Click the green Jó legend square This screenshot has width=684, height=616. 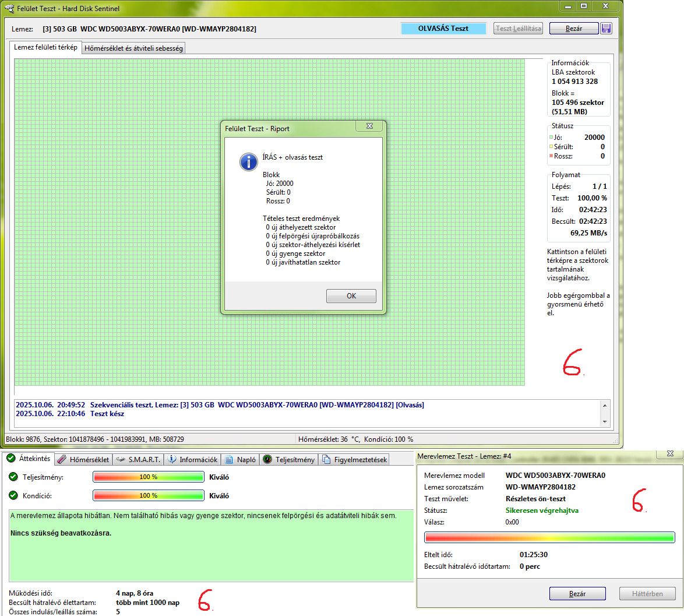click(x=551, y=137)
